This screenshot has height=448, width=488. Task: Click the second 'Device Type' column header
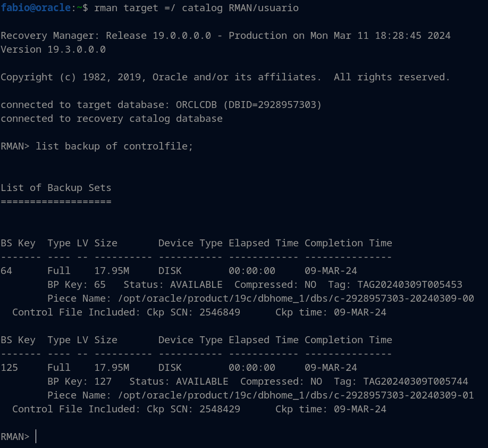pos(190,340)
